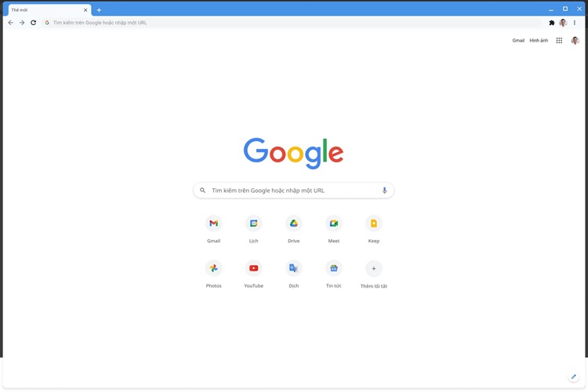Image resolution: width=588 pixels, height=392 pixels.
Task: Click the Hình ảnh link
Action: 539,41
